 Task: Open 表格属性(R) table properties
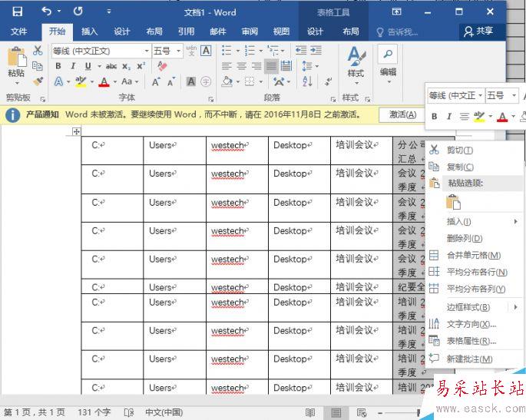475,341
